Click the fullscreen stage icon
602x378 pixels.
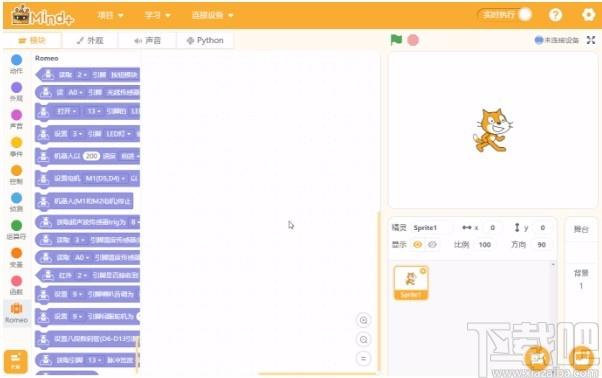tap(591, 40)
